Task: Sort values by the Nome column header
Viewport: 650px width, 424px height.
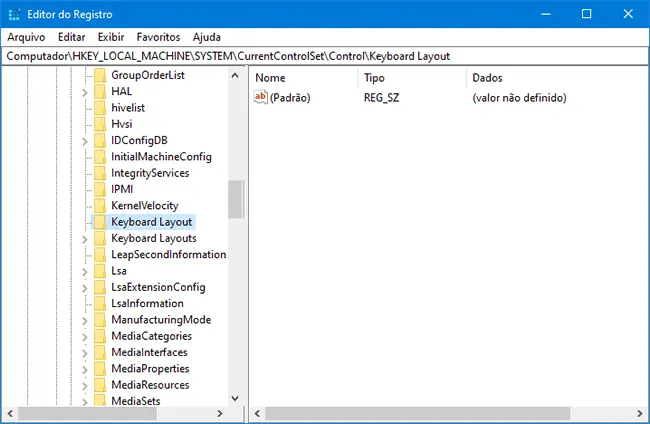Action: pos(300,77)
